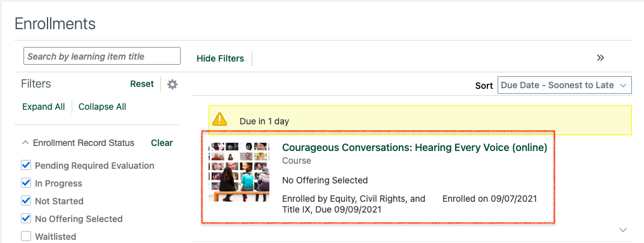
Task: Focus the Search by learning item title field
Action: (x=102, y=56)
